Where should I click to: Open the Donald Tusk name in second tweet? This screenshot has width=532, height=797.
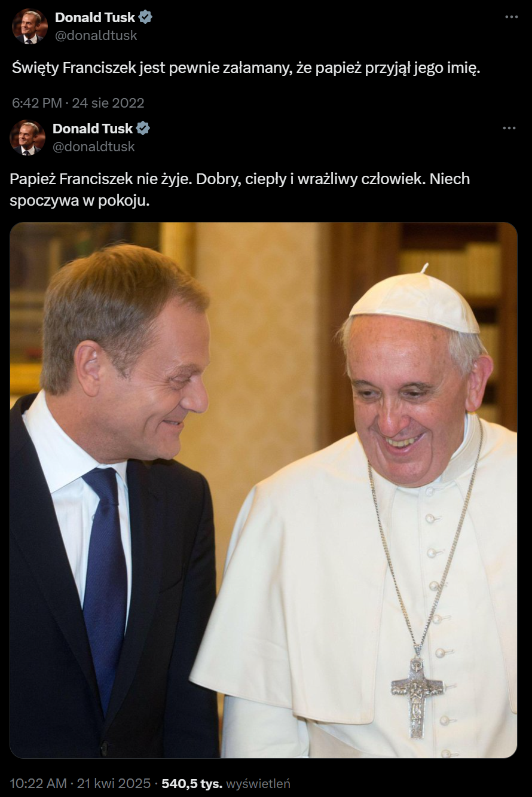(93, 129)
